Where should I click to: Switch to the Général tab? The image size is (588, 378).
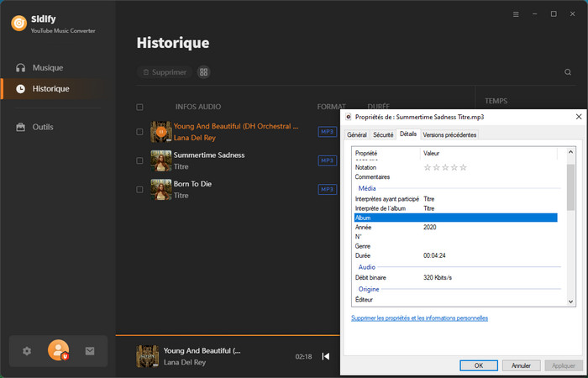tap(356, 134)
